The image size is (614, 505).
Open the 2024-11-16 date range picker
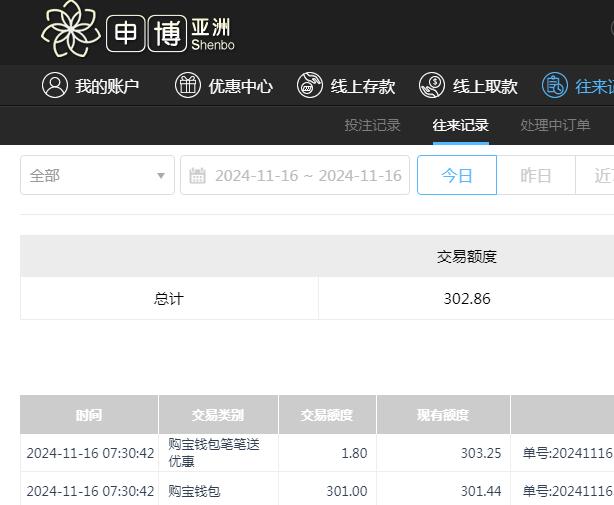295,175
